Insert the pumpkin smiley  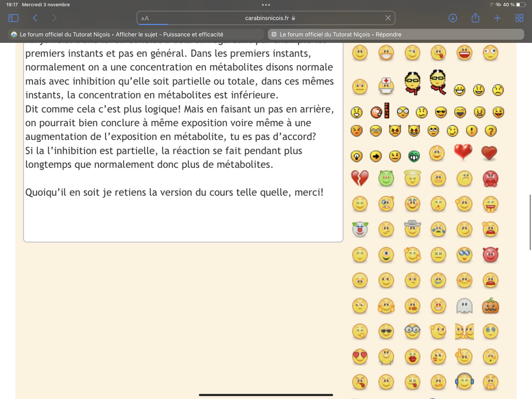coord(490,306)
